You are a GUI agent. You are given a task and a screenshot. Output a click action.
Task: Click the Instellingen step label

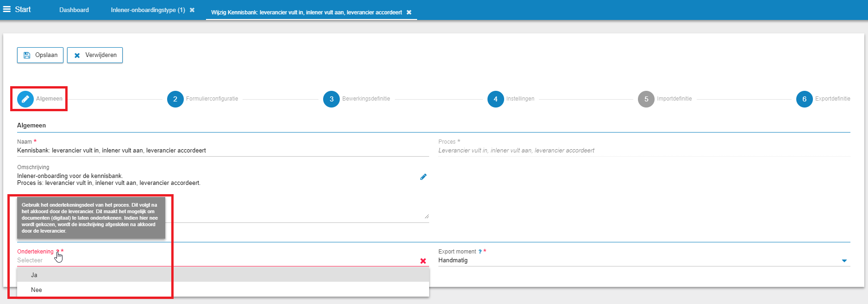520,99
